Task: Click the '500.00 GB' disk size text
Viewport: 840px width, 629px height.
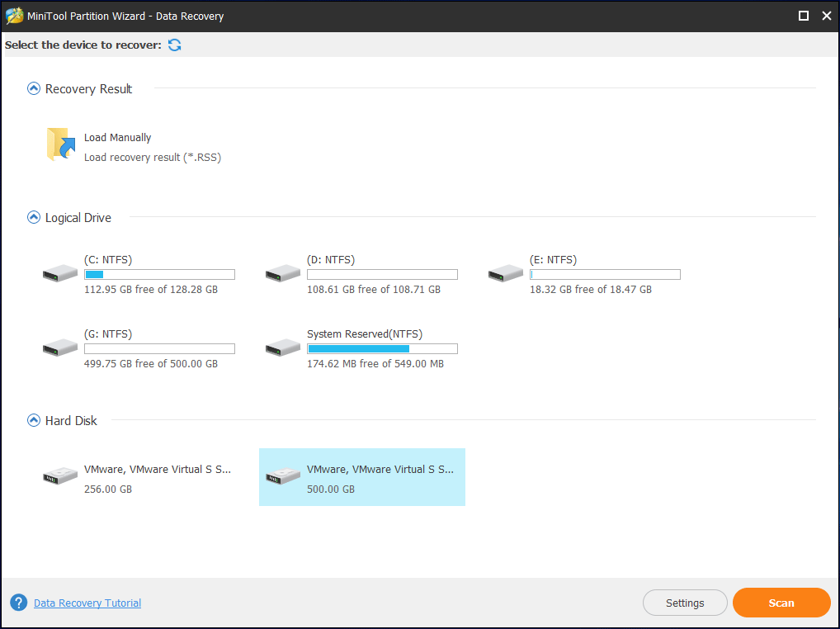Action: coord(331,489)
